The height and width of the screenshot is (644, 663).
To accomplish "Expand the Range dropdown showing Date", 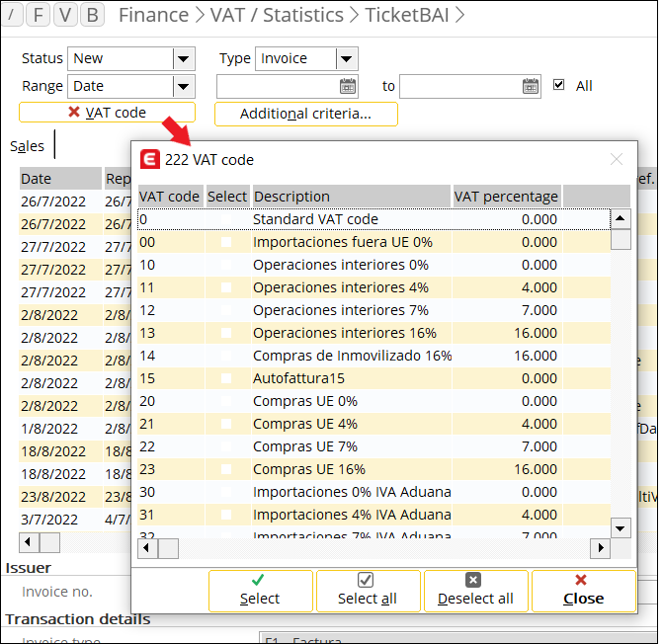I will (x=183, y=86).
